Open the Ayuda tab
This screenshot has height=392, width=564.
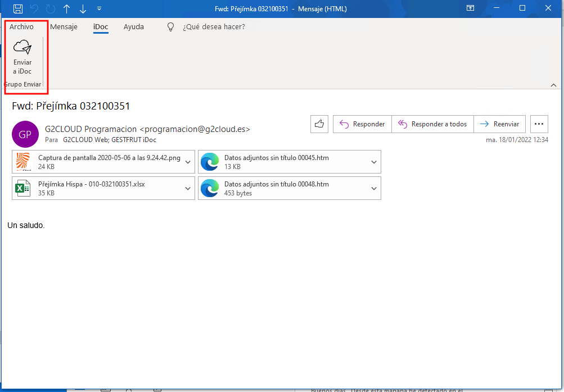point(133,27)
